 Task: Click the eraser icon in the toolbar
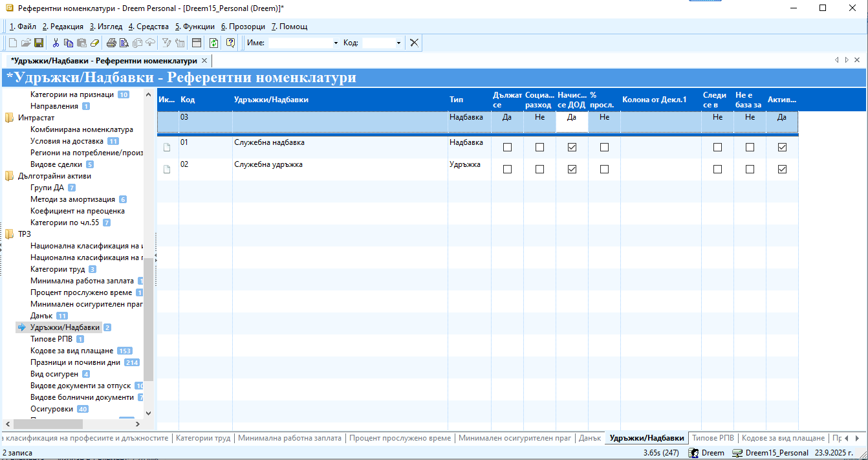point(94,43)
